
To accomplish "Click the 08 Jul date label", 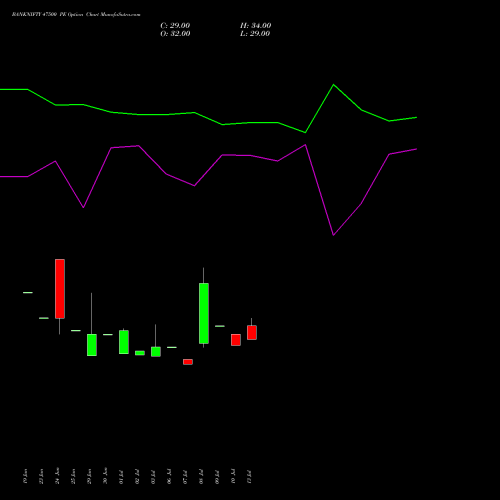I will pos(201,477).
